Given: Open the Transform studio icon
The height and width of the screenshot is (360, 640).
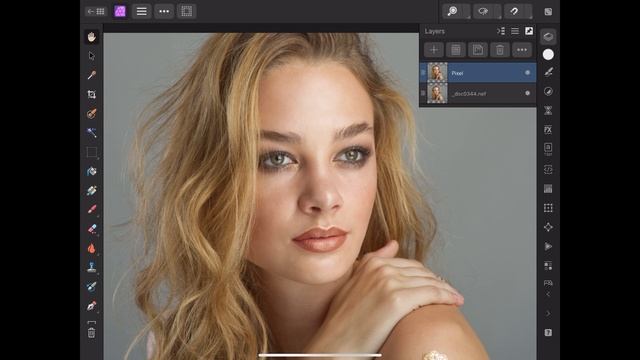Looking at the screenshot, I should tap(548, 227).
